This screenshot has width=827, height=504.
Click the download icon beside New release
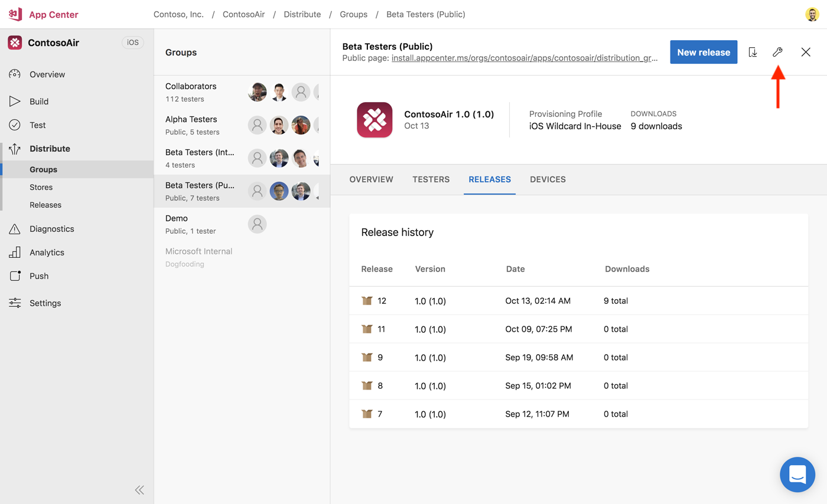[x=753, y=52]
